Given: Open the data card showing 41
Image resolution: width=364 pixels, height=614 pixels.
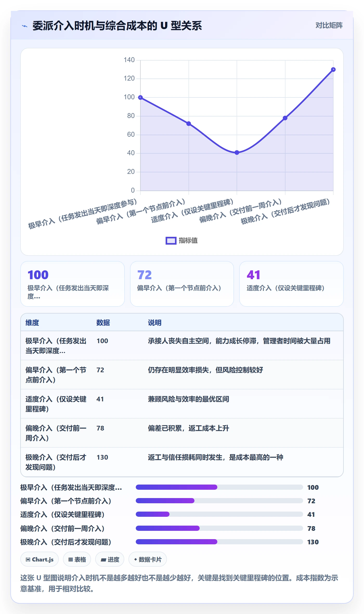Looking at the screenshot, I should tap(291, 284).
